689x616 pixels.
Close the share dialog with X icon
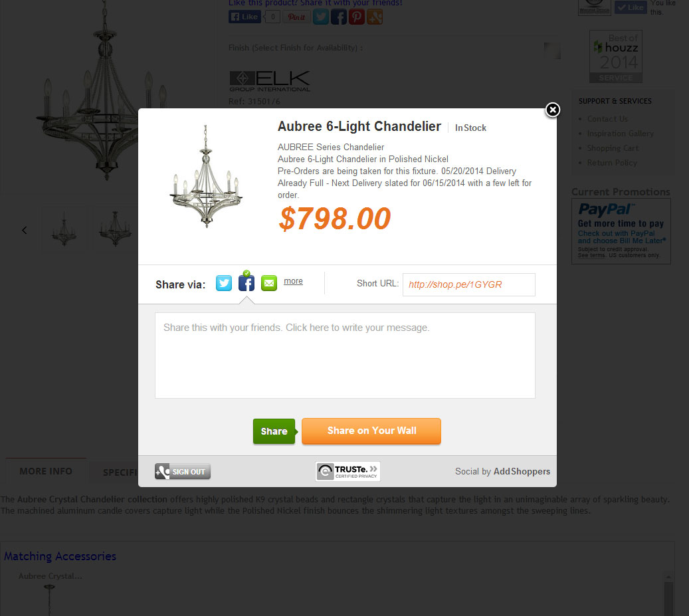coord(552,110)
